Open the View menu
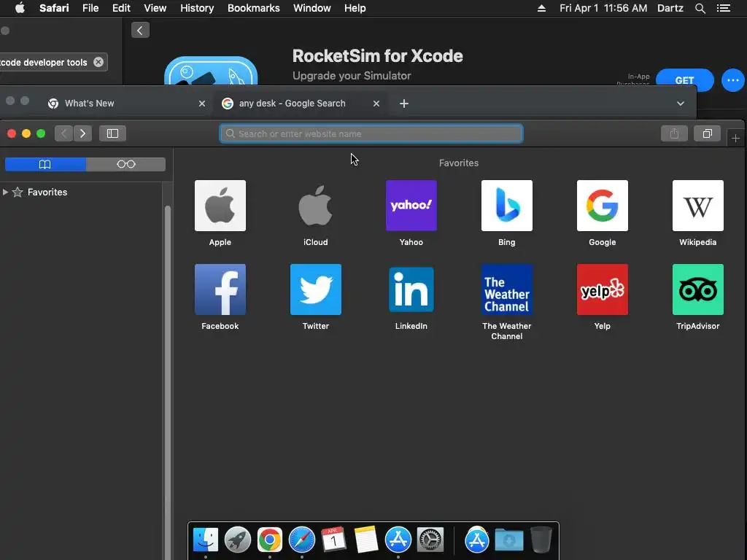Screen dimensions: 747x560 [x=155, y=8]
